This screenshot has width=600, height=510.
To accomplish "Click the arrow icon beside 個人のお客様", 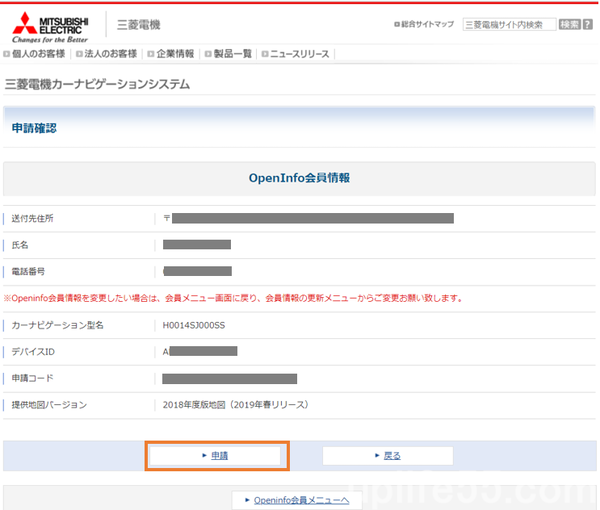I will coord(7,54).
